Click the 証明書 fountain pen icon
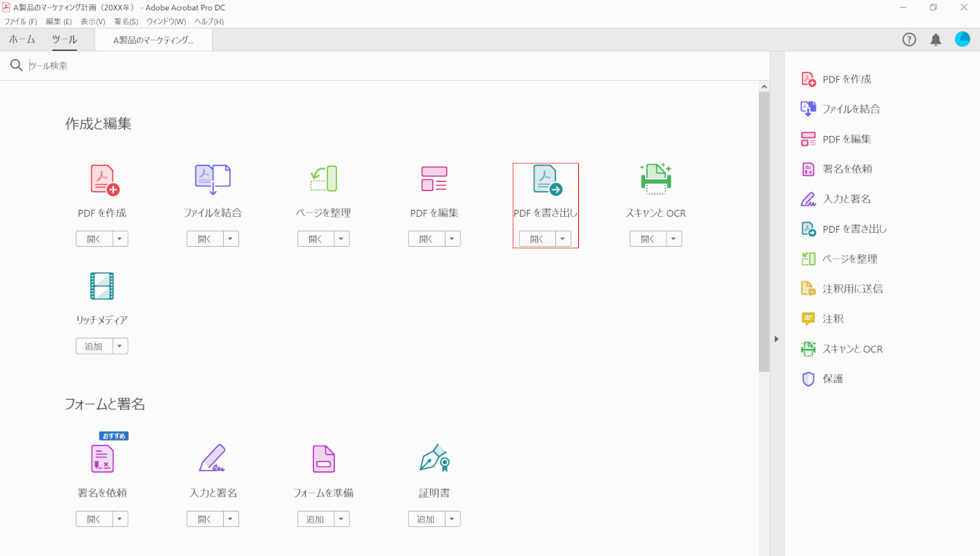Viewport: 980px width, 556px height. [435, 458]
